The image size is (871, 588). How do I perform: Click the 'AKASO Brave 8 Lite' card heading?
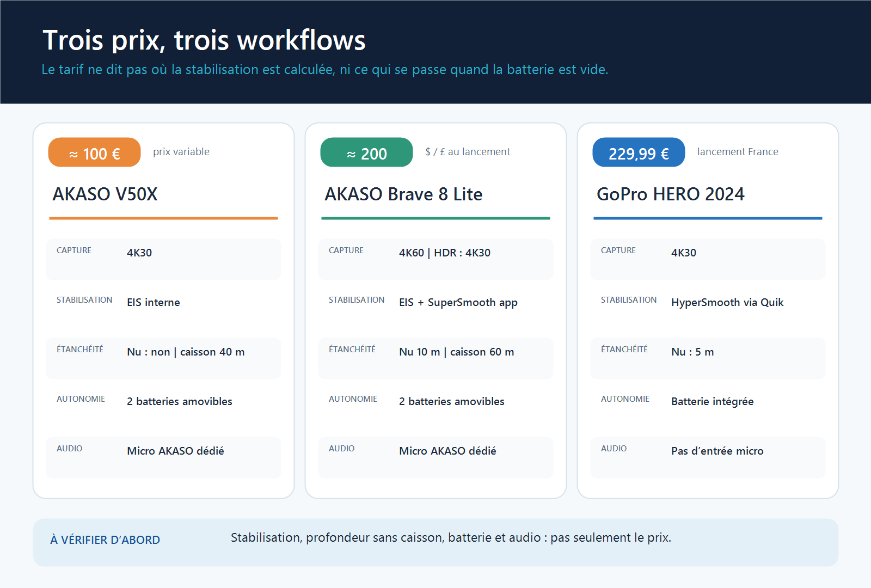coord(403,194)
